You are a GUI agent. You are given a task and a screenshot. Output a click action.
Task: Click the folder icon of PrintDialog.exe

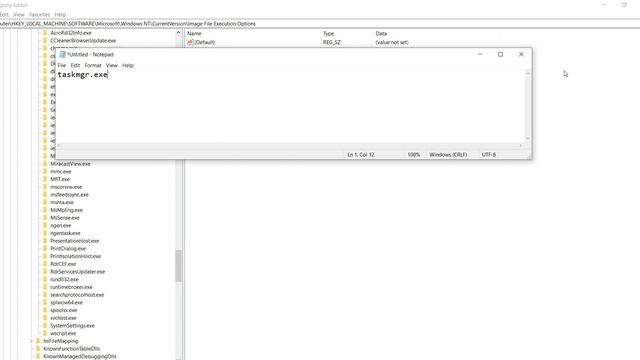pos(45,249)
